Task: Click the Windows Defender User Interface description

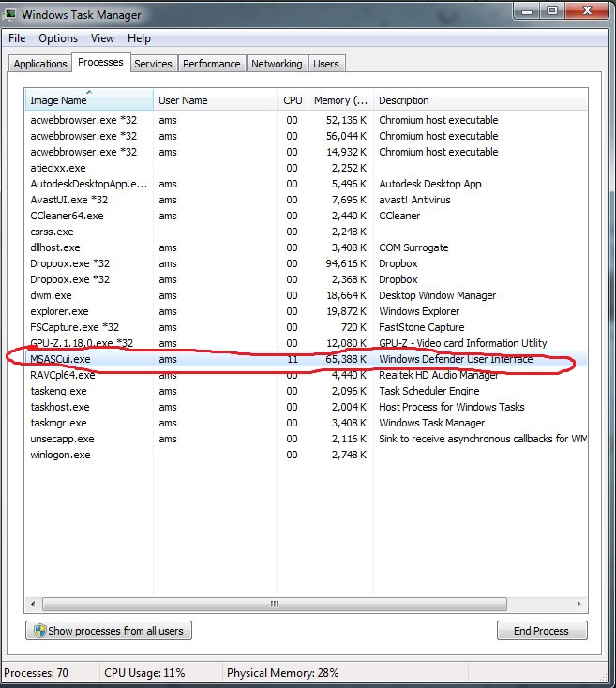Action: point(456,359)
